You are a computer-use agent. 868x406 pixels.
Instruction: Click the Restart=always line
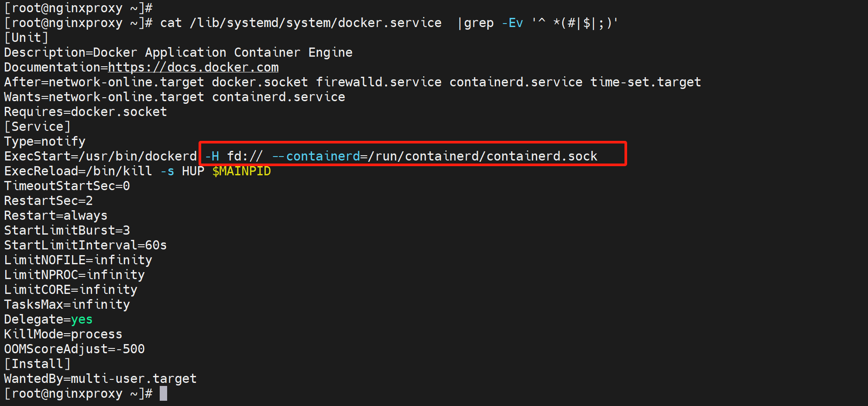[55, 215]
